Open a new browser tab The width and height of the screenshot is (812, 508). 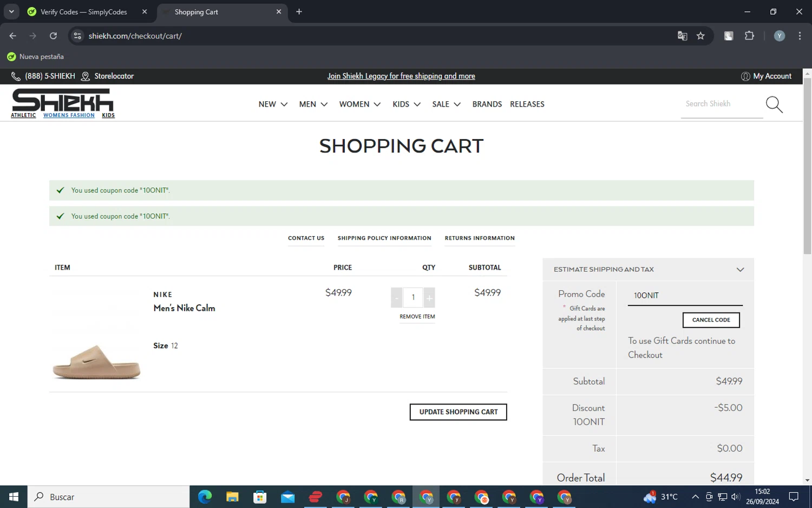299,12
